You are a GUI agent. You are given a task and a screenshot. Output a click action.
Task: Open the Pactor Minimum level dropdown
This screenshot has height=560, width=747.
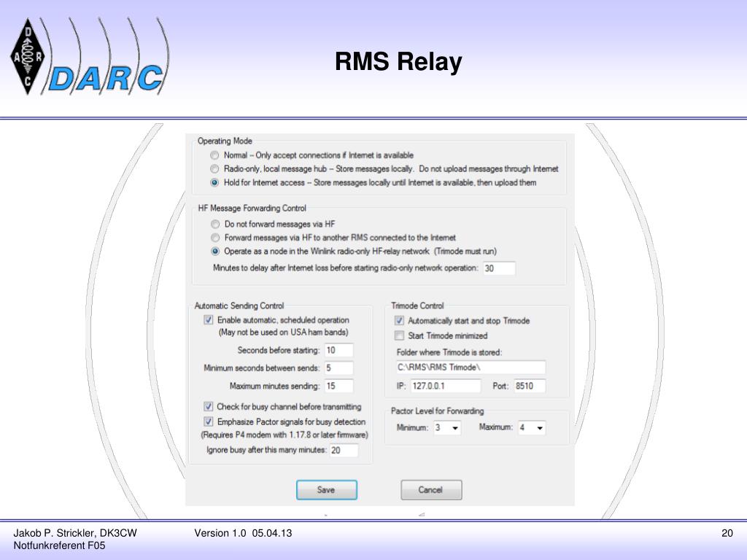[x=447, y=427]
